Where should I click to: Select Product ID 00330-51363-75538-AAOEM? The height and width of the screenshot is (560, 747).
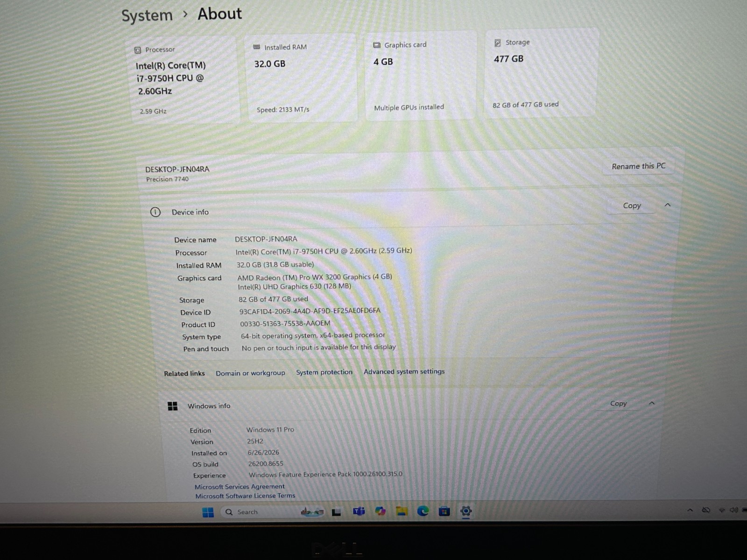[285, 323]
